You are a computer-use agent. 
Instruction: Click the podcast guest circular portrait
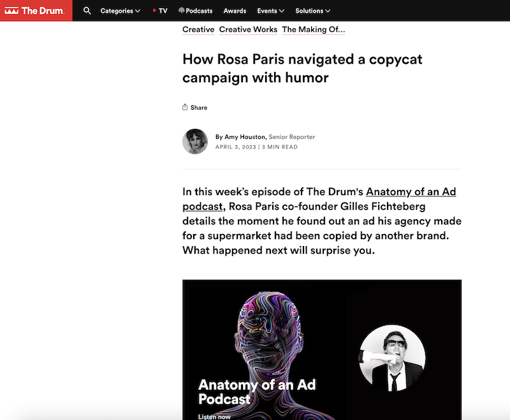tap(392, 358)
